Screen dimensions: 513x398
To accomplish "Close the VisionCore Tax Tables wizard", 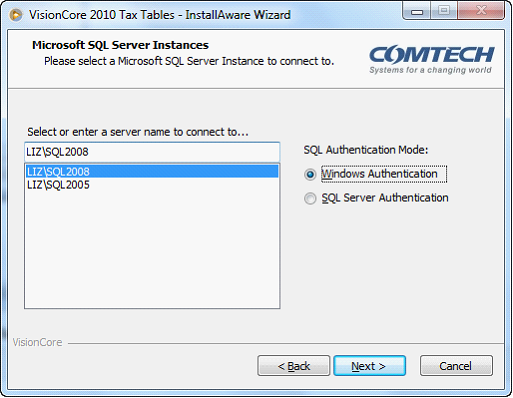I will tap(481, 11).
